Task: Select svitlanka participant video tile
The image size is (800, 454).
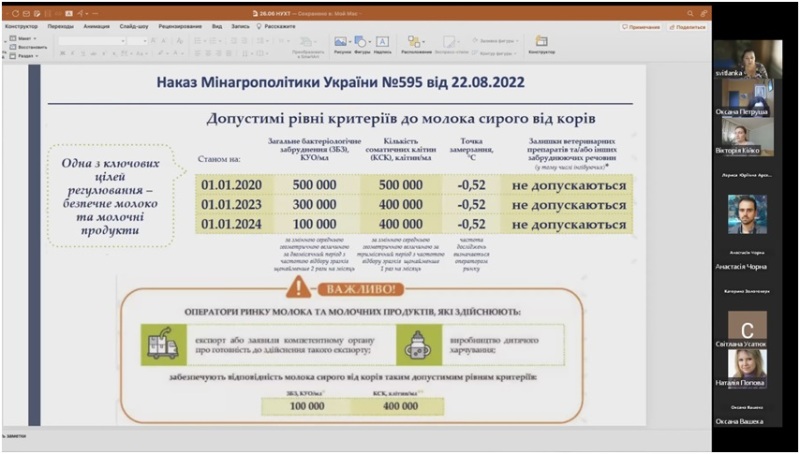Action: click(x=747, y=59)
